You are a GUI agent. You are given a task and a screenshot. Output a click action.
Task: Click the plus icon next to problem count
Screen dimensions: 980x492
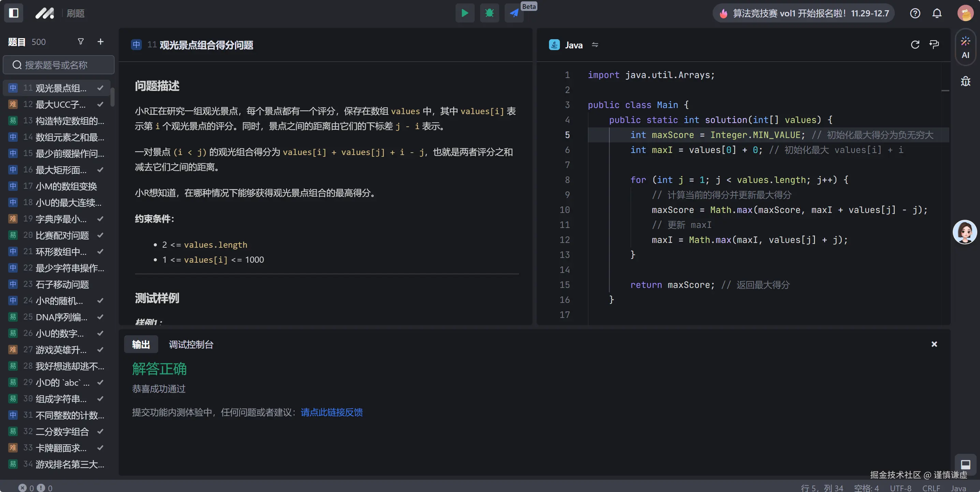click(x=101, y=42)
